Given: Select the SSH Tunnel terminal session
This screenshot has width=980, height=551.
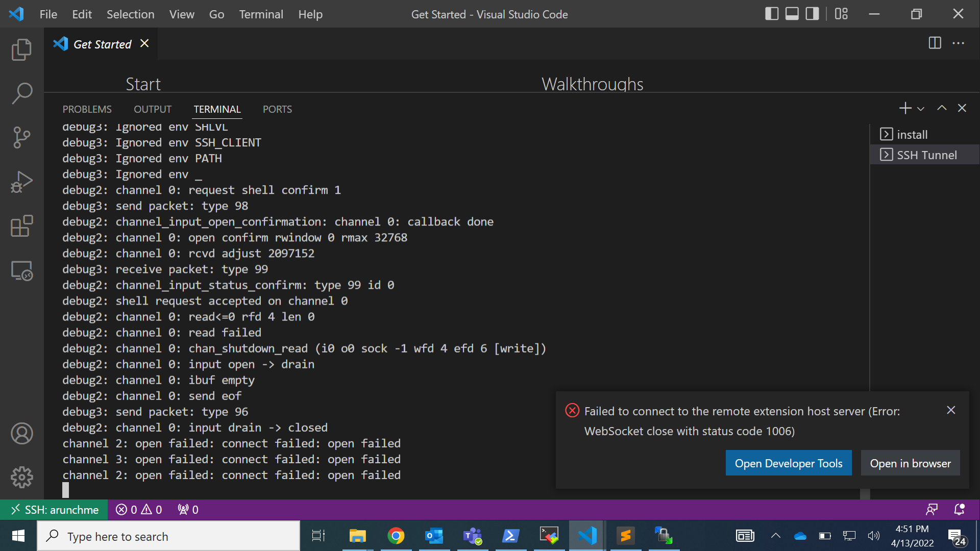Looking at the screenshot, I should [x=926, y=155].
